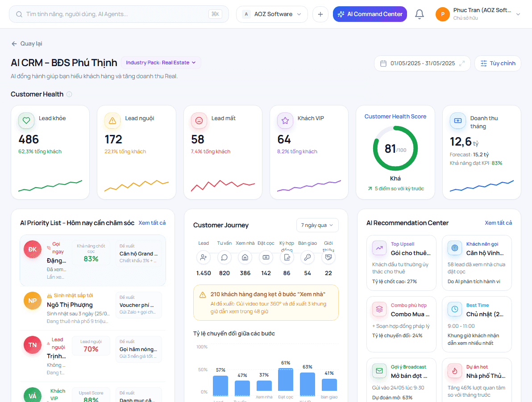Image resolution: width=532 pixels, height=402 pixels.
Task: Click the Đặt cọc step icon
Action: point(266,257)
